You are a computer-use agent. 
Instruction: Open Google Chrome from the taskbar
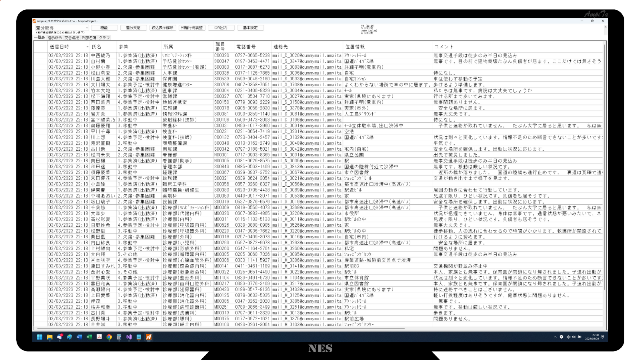(x=109, y=337)
